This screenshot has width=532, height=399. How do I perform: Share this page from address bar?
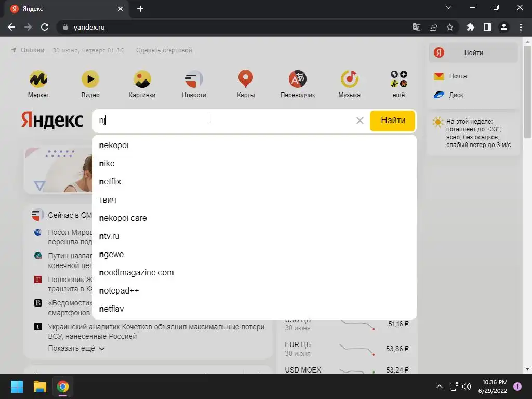[433, 27]
